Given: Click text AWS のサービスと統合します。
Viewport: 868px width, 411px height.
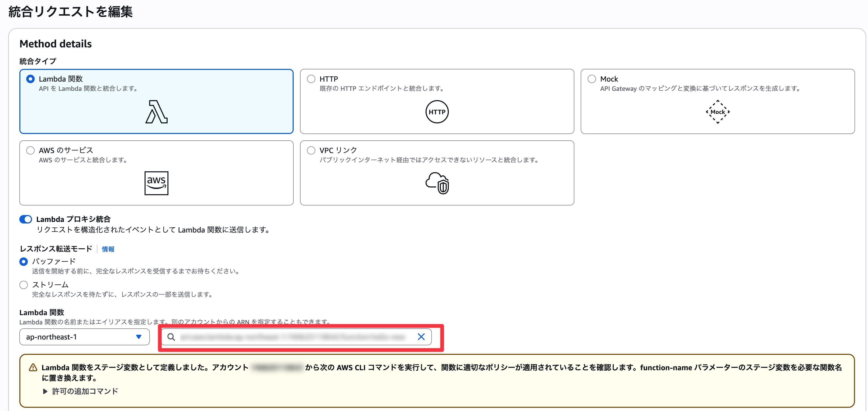Looking at the screenshot, I should coord(83,160).
